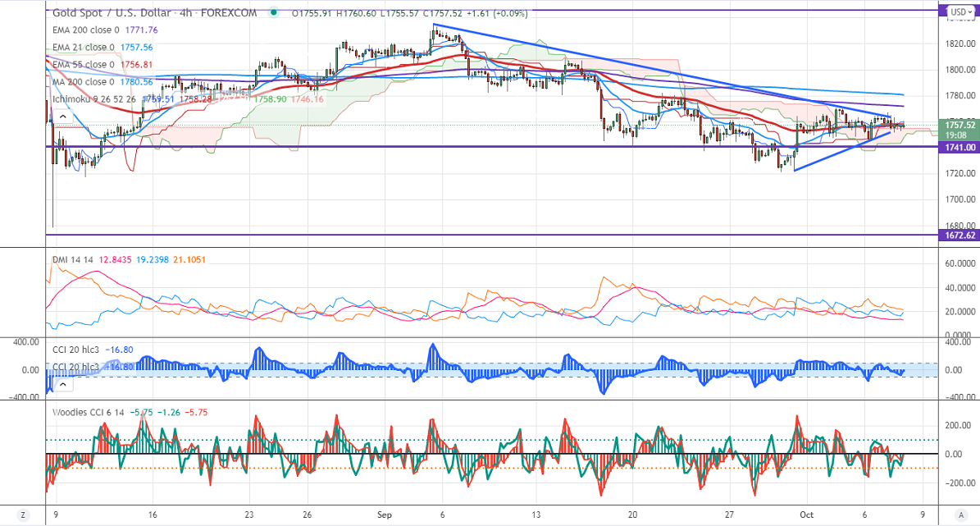
Task: Click the 1720.00 price axis label
Action: [960, 173]
